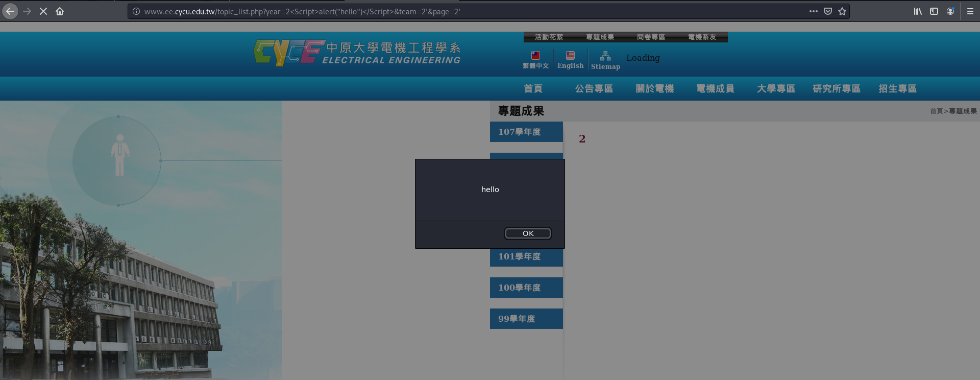
Task: Click the person figure circle graphic
Action: click(118, 160)
